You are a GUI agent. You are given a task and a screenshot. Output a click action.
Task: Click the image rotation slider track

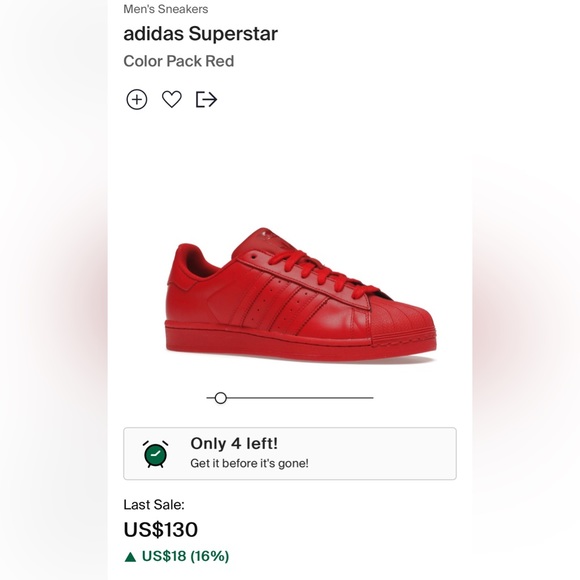click(290, 398)
